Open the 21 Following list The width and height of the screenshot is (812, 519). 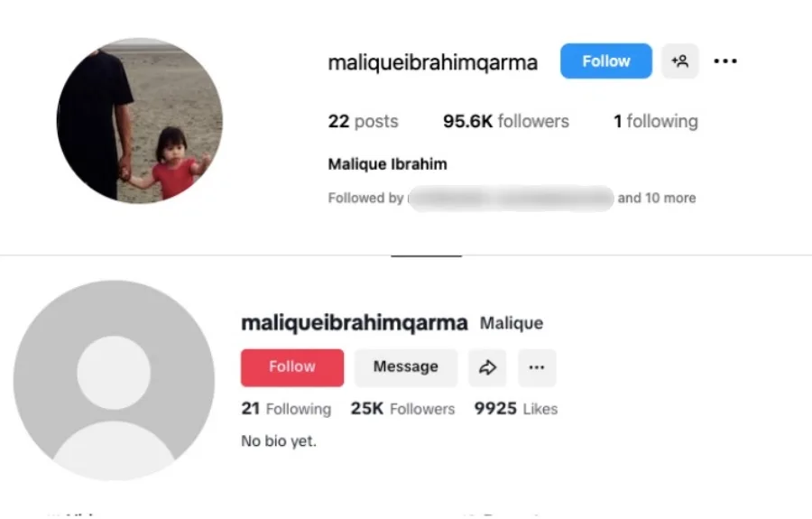286,409
